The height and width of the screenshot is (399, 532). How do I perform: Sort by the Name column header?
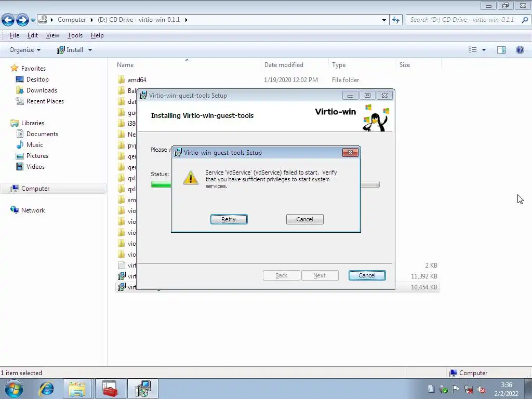pyautogui.click(x=125, y=65)
